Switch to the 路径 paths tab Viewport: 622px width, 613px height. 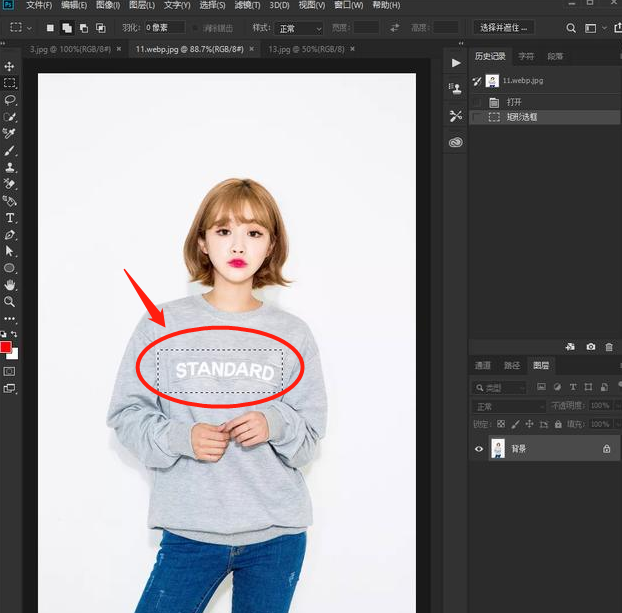tap(512, 365)
